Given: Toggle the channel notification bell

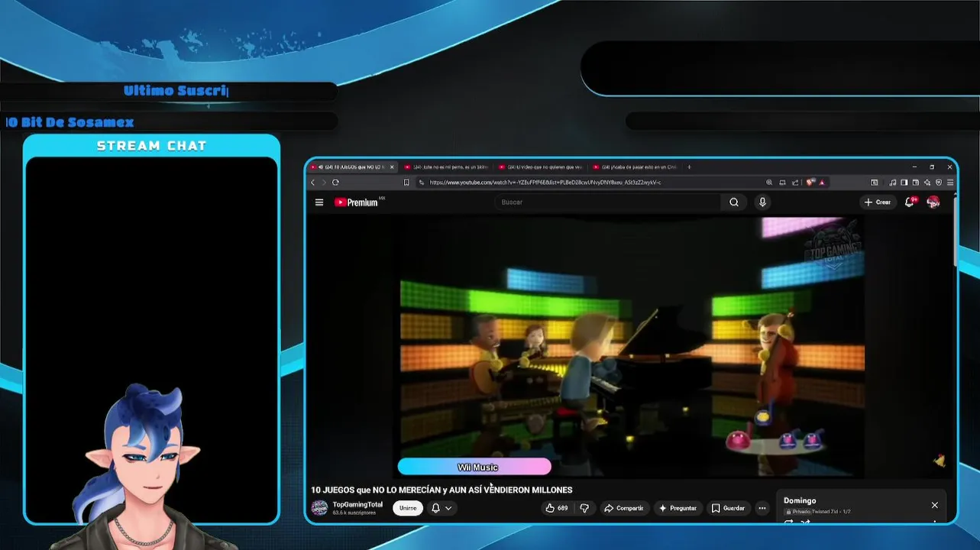Looking at the screenshot, I should click(x=435, y=508).
